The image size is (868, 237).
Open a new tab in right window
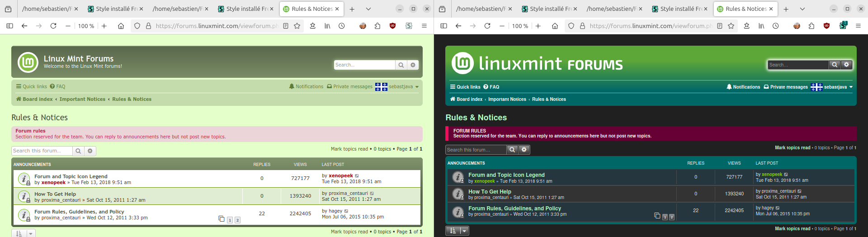[786, 9]
